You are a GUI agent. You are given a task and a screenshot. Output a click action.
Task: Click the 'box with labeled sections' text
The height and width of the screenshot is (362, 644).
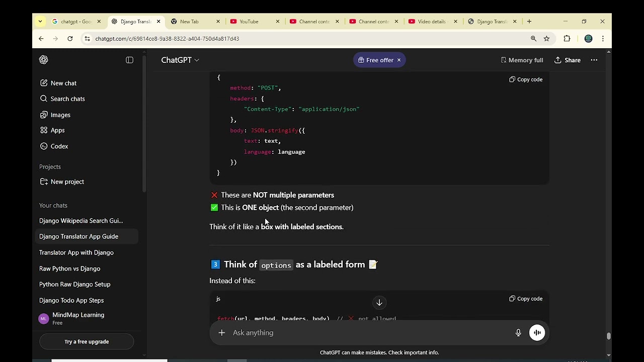302,227
